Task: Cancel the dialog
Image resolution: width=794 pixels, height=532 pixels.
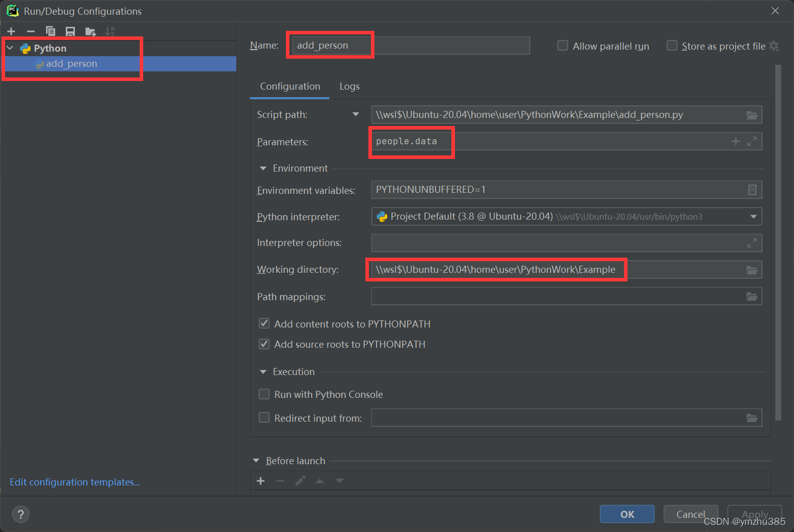Action: [x=691, y=514]
